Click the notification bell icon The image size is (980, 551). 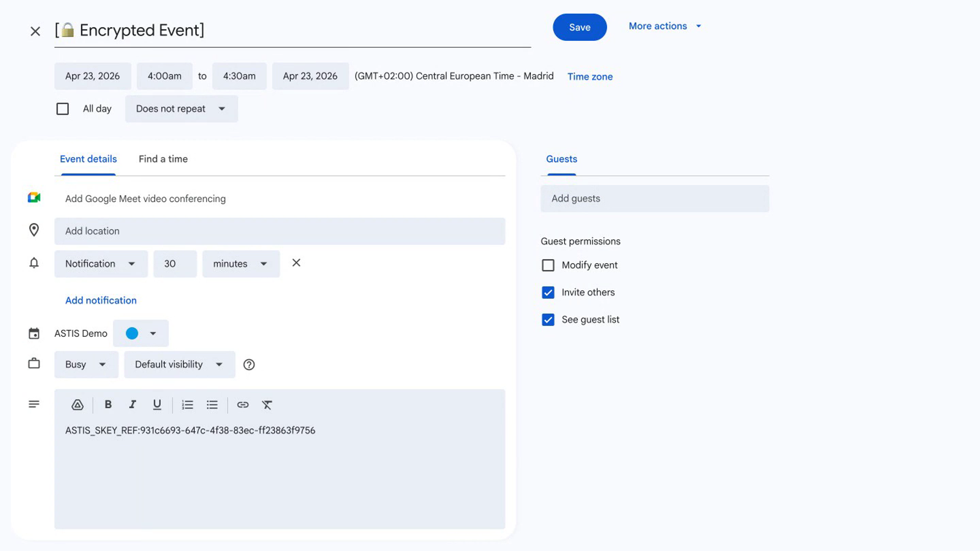[x=34, y=263]
